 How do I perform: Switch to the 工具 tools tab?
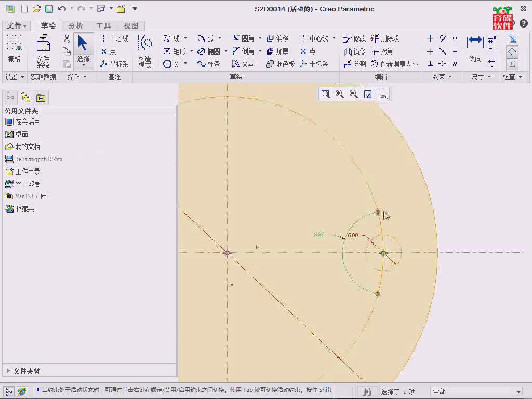[x=103, y=26]
